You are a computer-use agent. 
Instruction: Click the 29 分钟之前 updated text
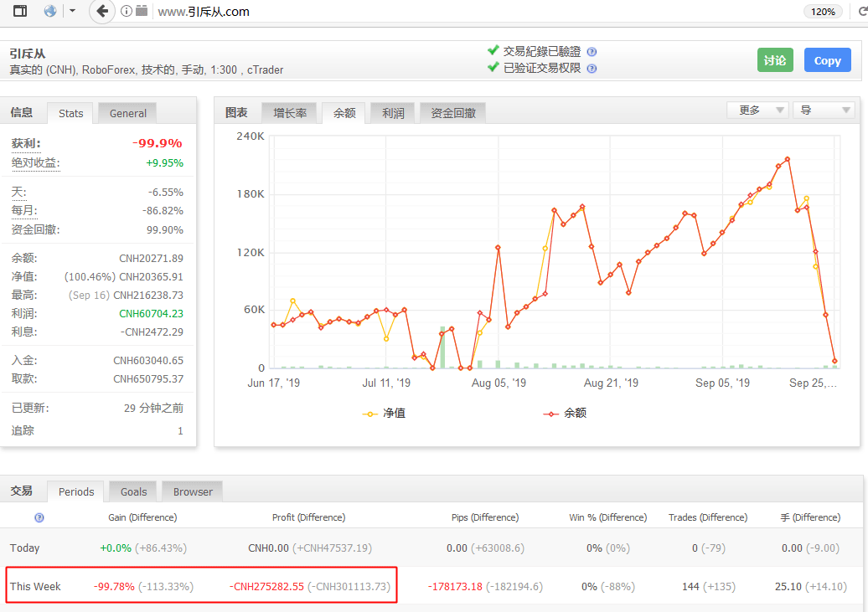tap(153, 409)
